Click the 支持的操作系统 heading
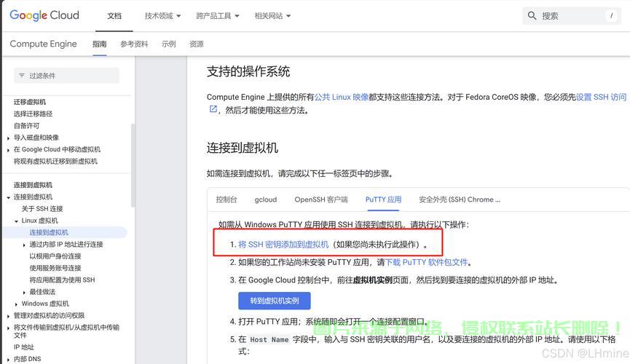 click(x=248, y=71)
